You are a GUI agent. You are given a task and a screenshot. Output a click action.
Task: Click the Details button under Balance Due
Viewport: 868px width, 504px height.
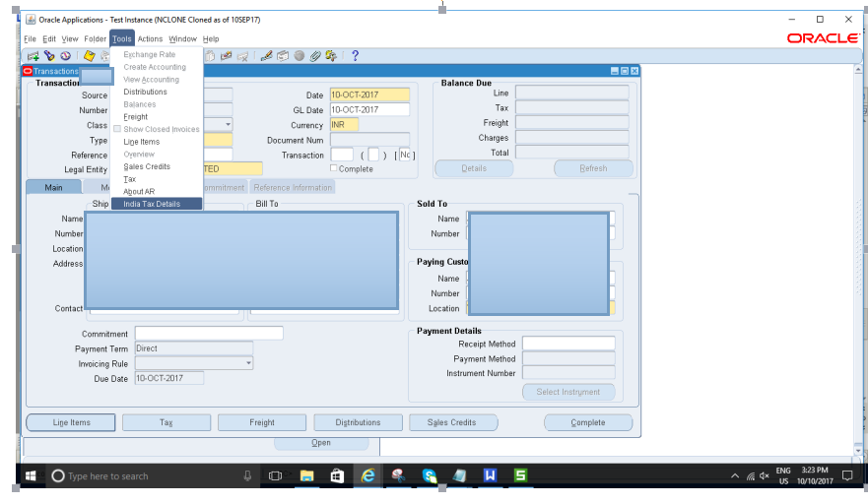pos(474,168)
